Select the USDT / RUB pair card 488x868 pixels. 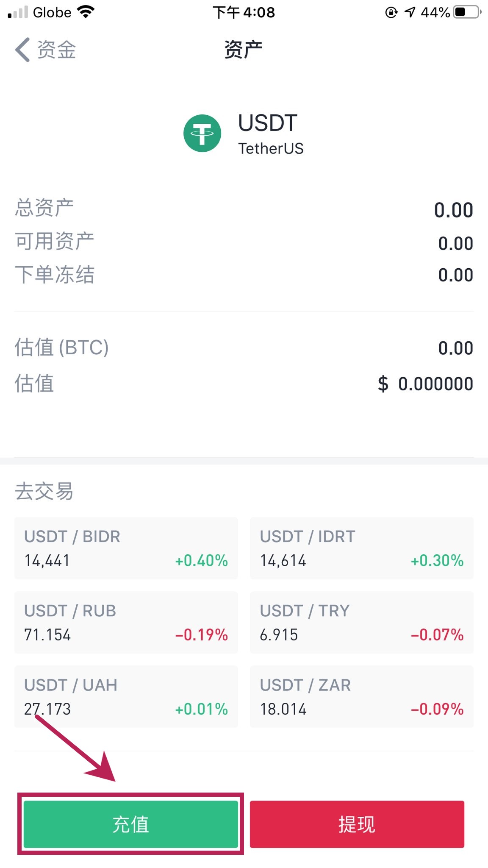126,622
